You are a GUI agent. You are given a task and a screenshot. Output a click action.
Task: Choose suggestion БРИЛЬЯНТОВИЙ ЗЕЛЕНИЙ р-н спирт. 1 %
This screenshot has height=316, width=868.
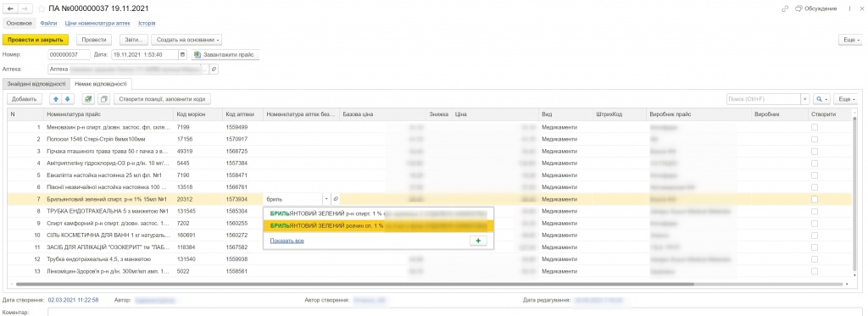(379, 213)
